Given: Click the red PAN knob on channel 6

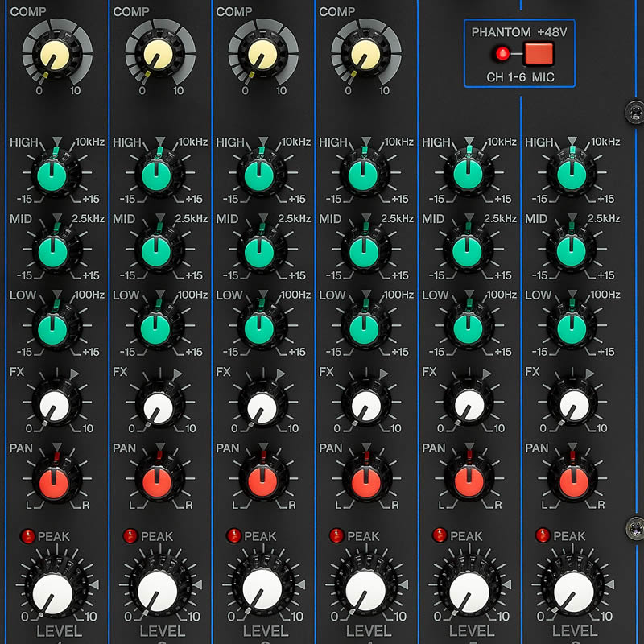Looking at the screenshot, I should pos(574,481).
